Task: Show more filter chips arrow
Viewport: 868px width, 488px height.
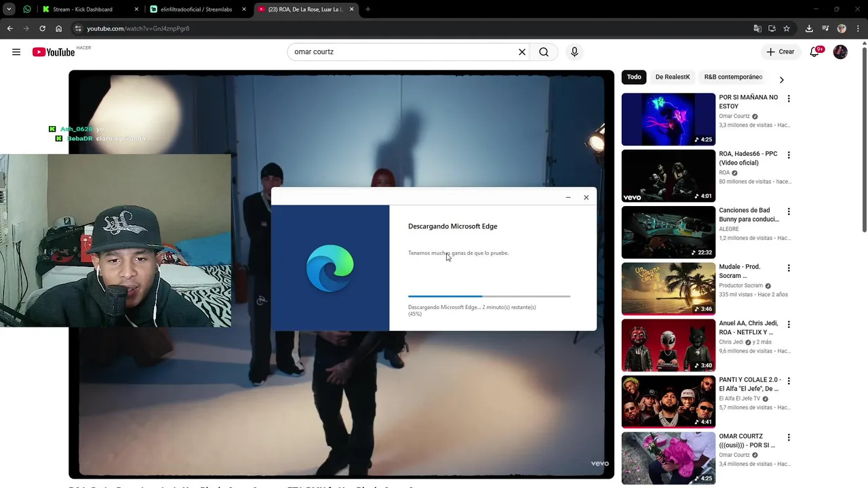Action: click(781, 80)
